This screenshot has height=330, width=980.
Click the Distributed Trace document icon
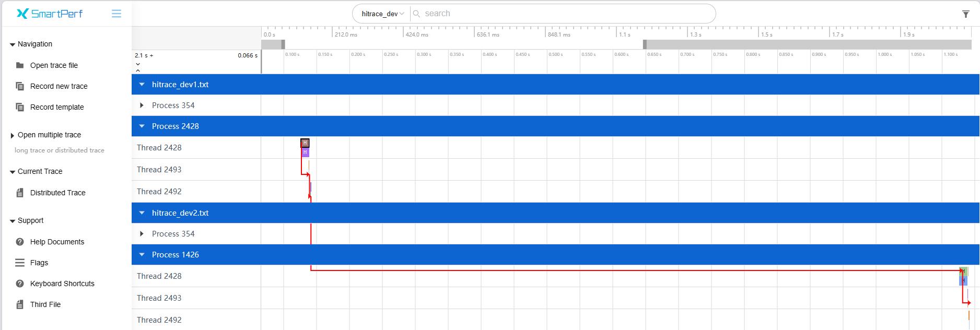click(20, 193)
